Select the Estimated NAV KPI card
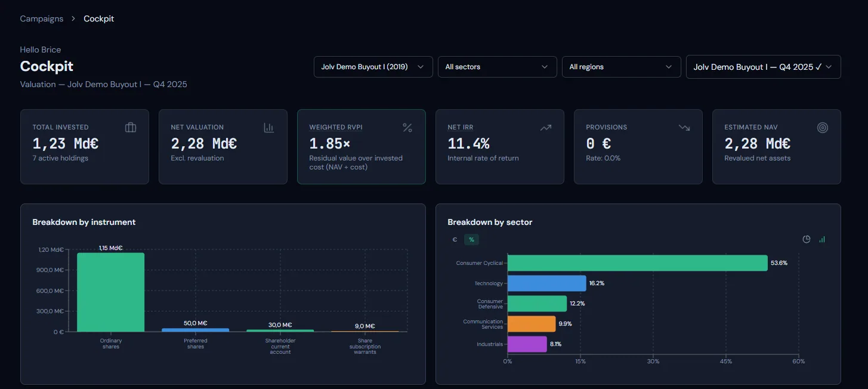 pyautogui.click(x=777, y=147)
